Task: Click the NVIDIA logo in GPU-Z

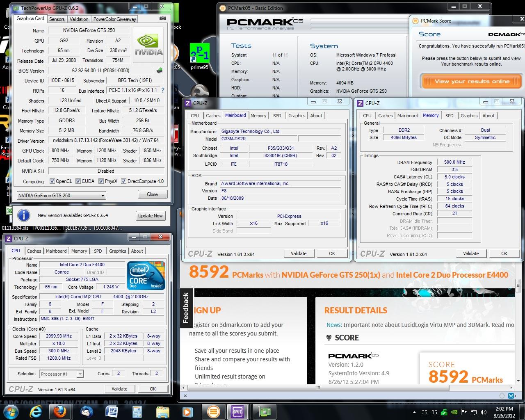Action: click(x=148, y=46)
